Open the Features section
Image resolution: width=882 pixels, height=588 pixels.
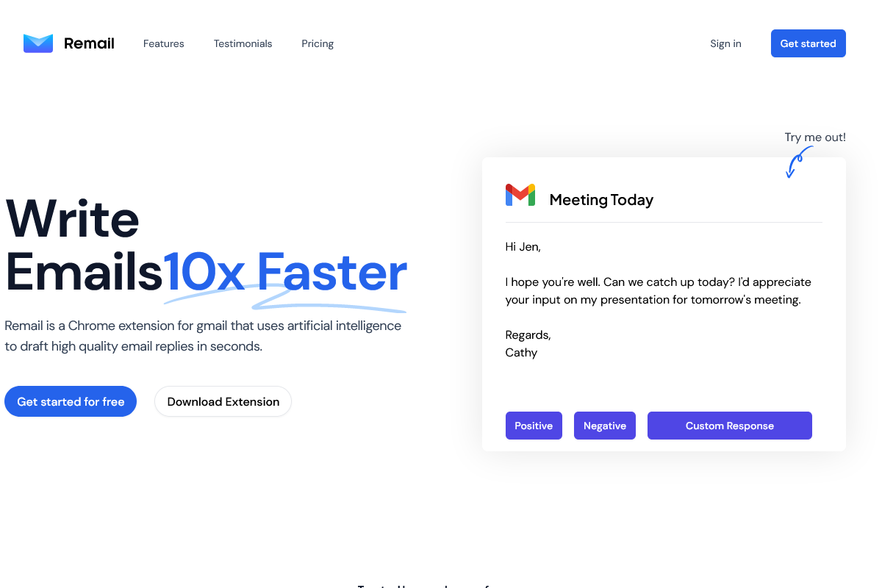tap(163, 43)
